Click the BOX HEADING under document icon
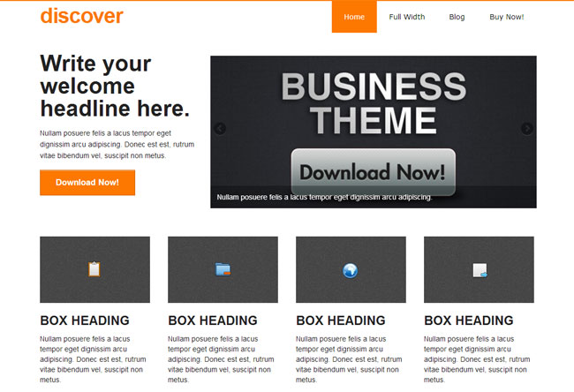This screenshot has width=574, height=392. [469, 320]
